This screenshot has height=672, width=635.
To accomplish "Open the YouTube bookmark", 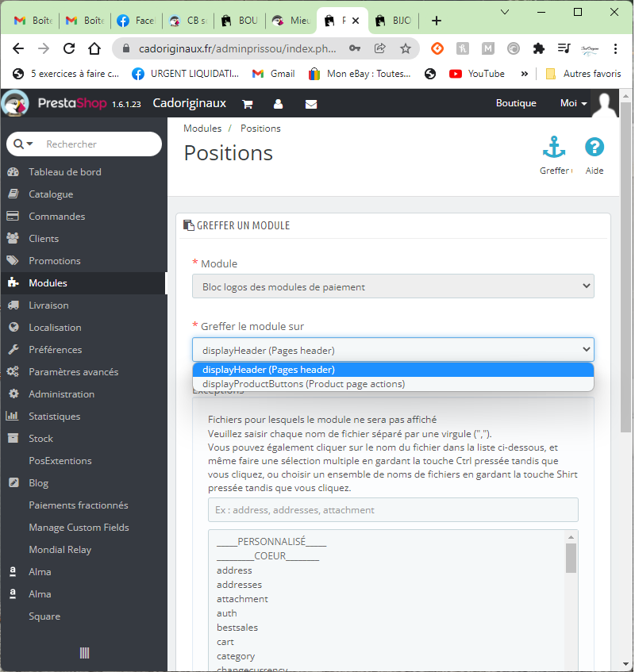I will (478, 74).
